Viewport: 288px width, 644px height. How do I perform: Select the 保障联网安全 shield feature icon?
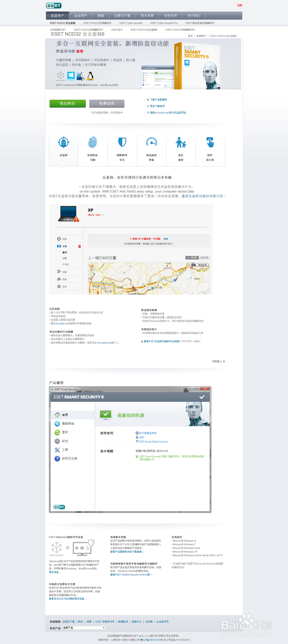click(x=122, y=142)
